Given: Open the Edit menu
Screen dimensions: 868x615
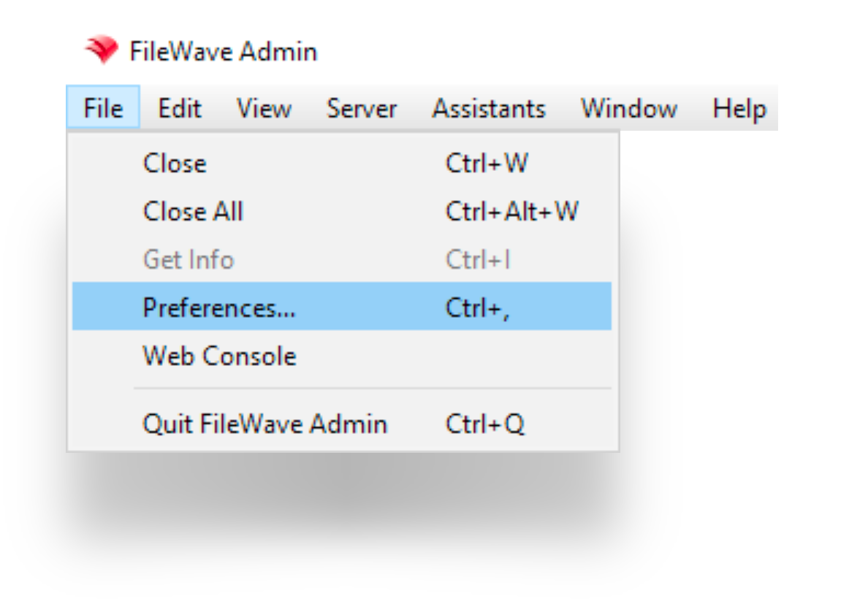Looking at the screenshot, I should coord(180,108).
